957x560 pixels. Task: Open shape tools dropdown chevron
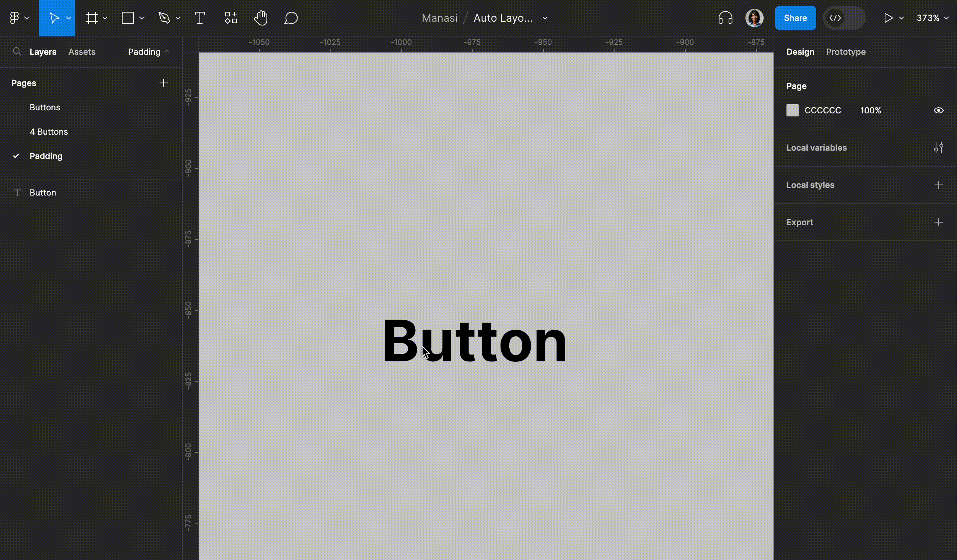(142, 18)
